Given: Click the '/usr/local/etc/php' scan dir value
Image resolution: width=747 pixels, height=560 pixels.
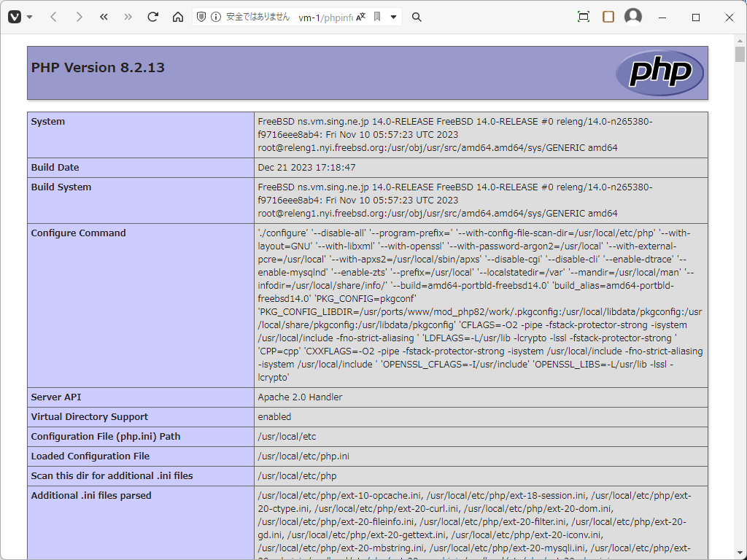Looking at the screenshot, I should pyautogui.click(x=297, y=475).
